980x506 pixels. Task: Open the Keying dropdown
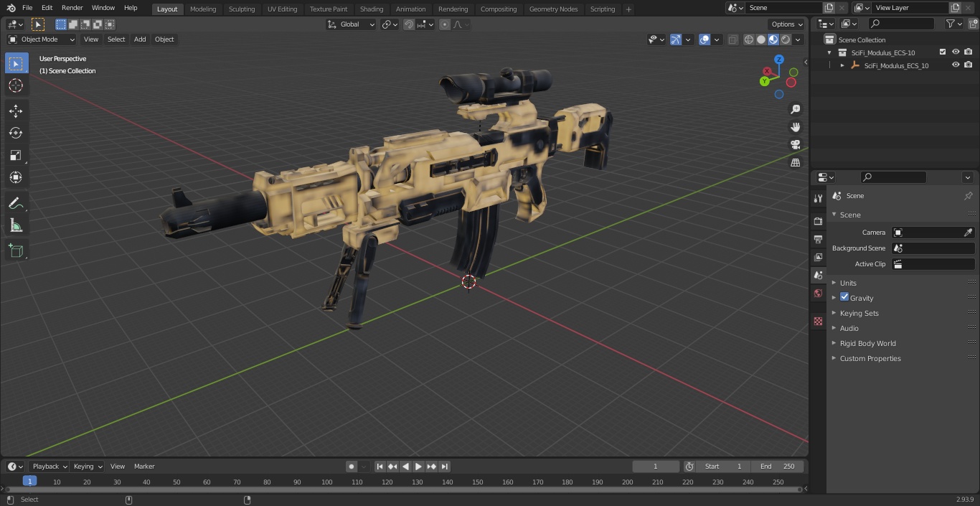88,467
